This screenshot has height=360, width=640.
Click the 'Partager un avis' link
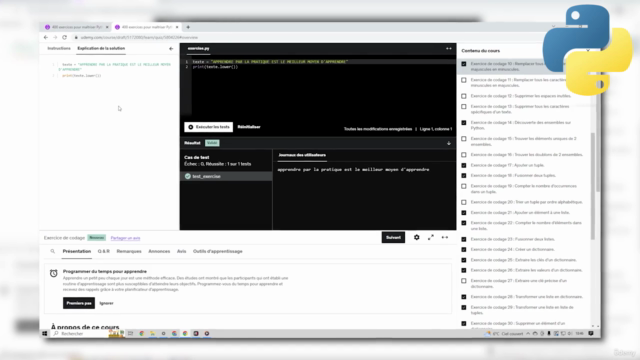coord(125,238)
